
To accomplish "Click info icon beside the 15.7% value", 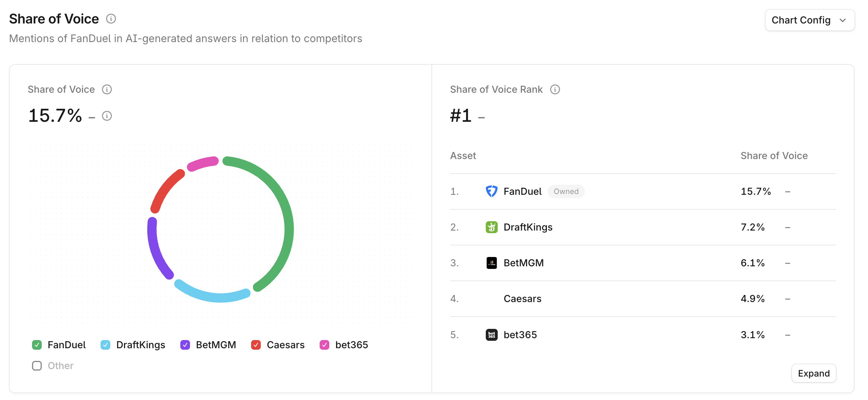I will [107, 116].
